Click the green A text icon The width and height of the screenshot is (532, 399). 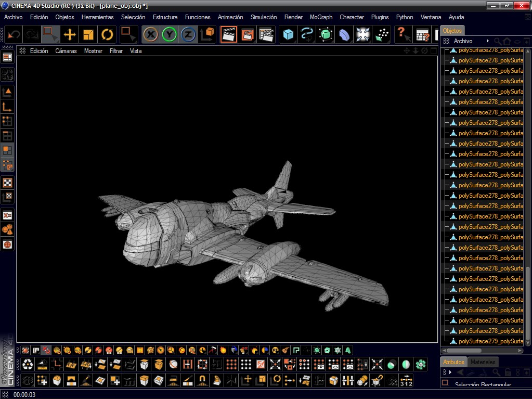pyautogui.click(x=348, y=350)
